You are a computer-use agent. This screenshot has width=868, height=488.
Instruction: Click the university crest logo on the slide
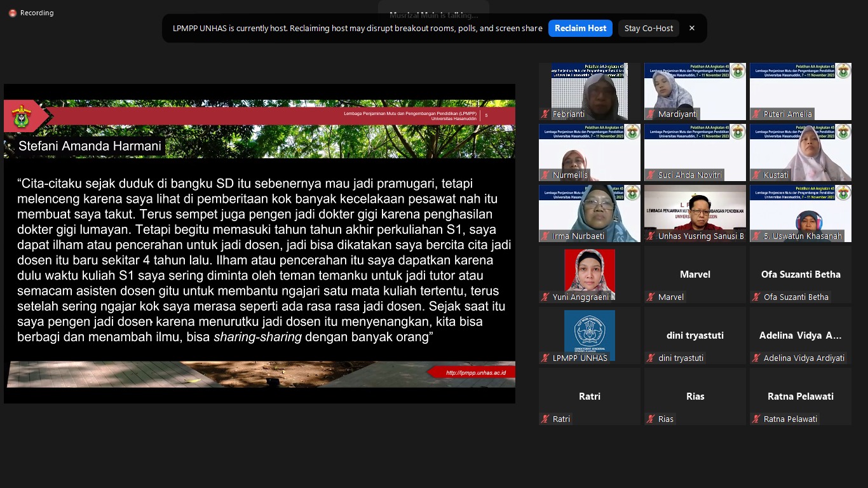(21, 116)
